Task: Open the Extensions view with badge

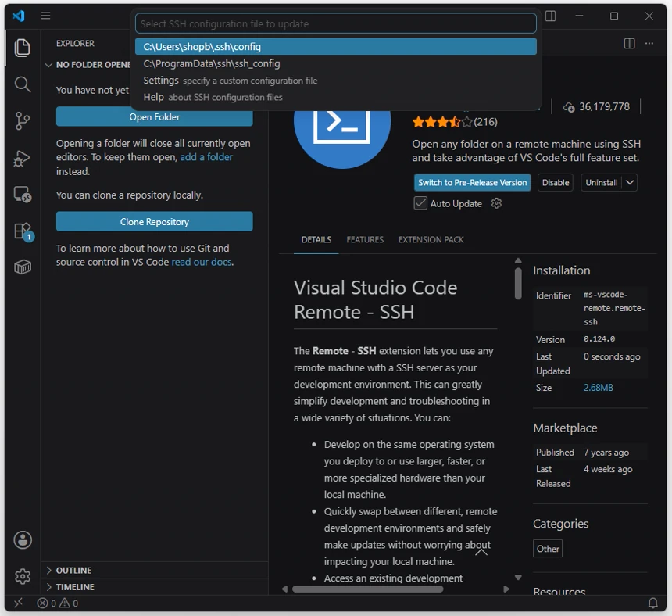Action: coord(23,231)
